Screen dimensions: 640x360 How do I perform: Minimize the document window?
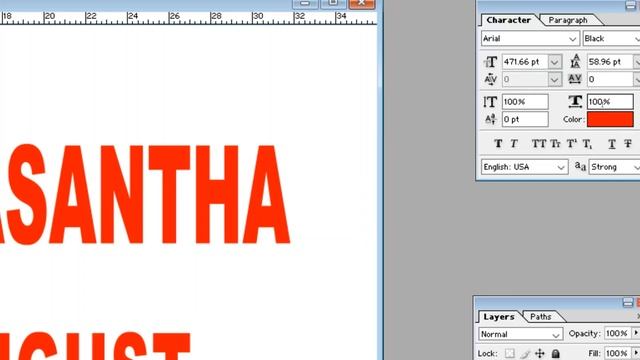tap(305, 4)
